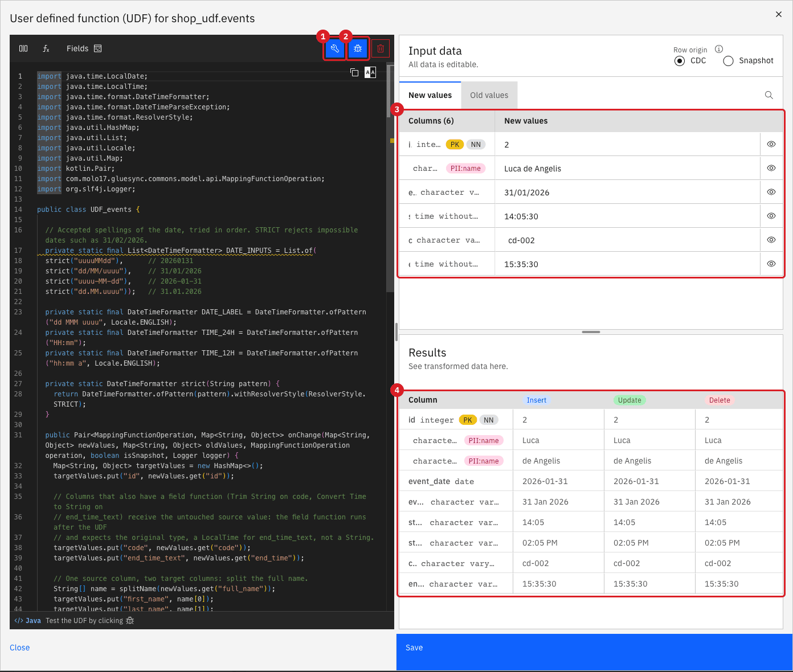The width and height of the screenshot is (793, 672).
Task: Toggle visibility for 15:35:30 input row
Action: point(771,264)
